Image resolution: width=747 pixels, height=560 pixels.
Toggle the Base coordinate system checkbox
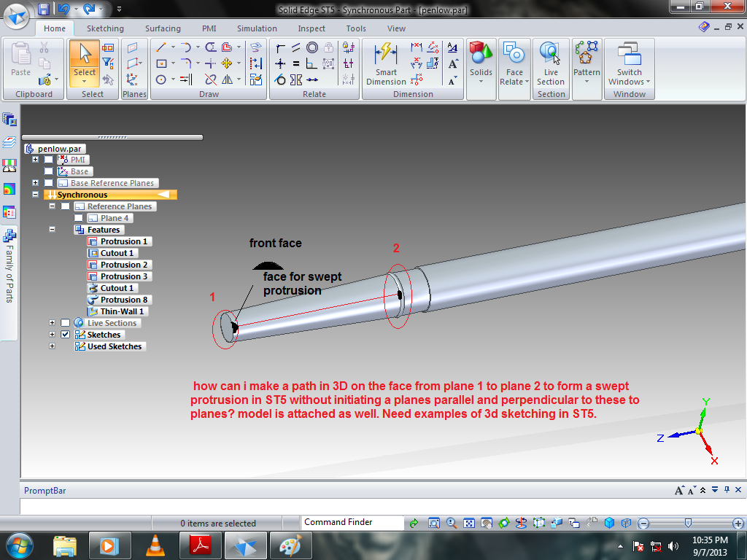coord(49,171)
